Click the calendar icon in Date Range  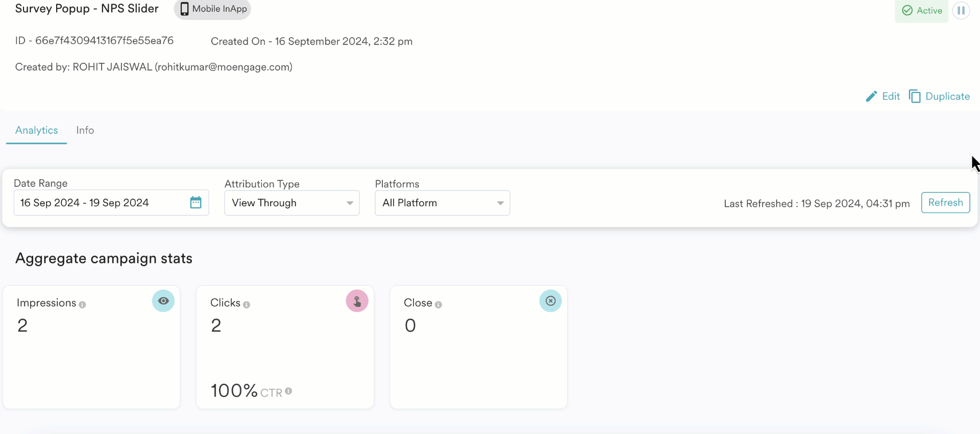(x=195, y=203)
